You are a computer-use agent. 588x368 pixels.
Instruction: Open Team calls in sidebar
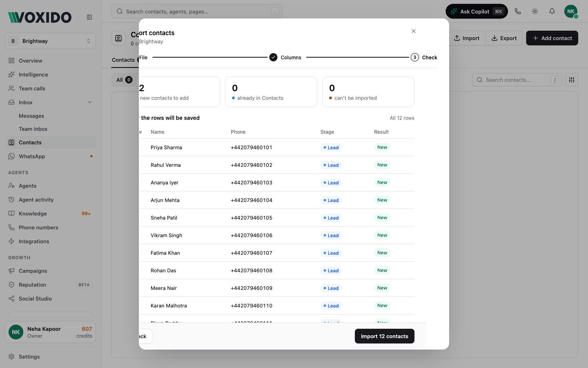coord(50,88)
